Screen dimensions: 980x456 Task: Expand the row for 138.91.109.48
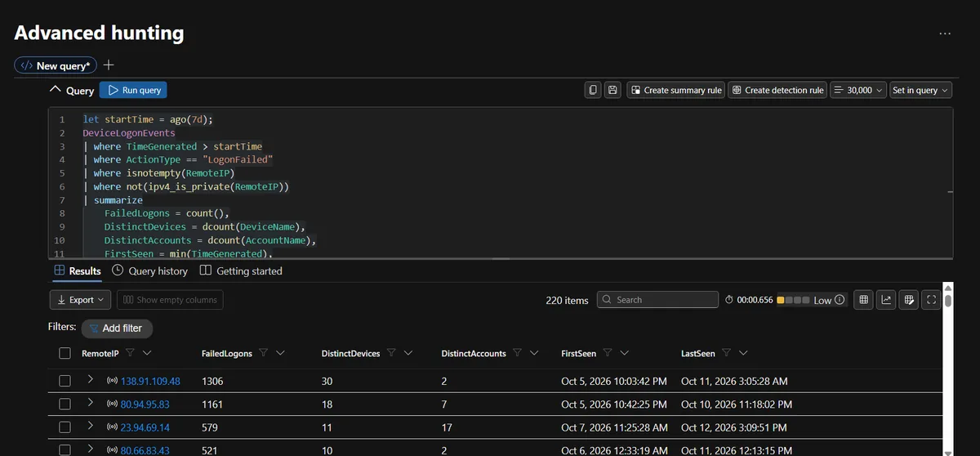[x=90, y=380]
